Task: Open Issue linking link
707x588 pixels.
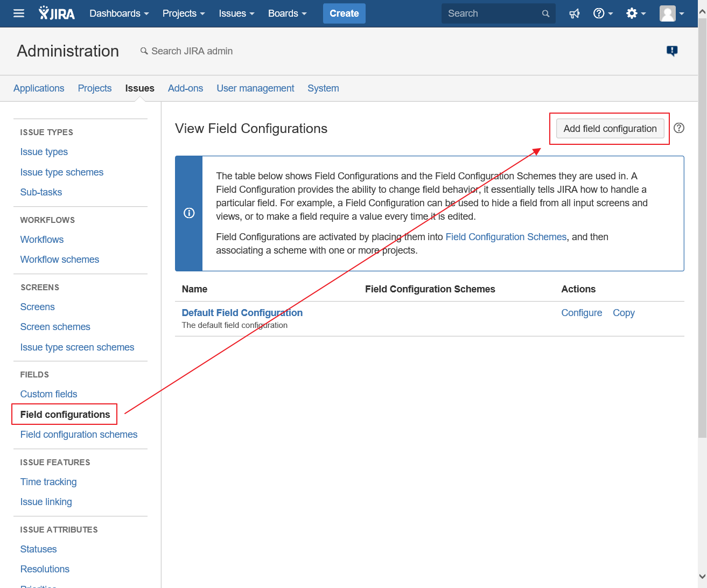Action: [46, 502]
